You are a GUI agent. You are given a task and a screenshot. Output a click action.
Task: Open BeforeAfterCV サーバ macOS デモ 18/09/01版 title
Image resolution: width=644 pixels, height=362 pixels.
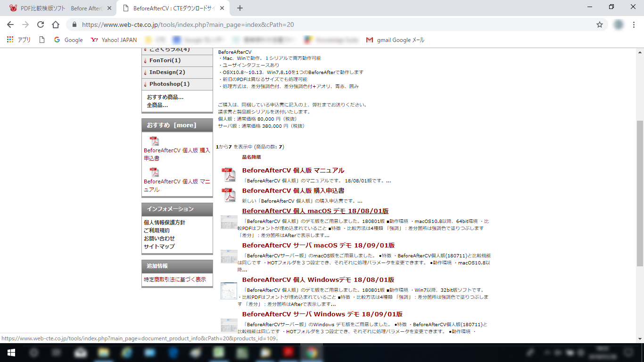pyautogui.click(x=318, y=246)
